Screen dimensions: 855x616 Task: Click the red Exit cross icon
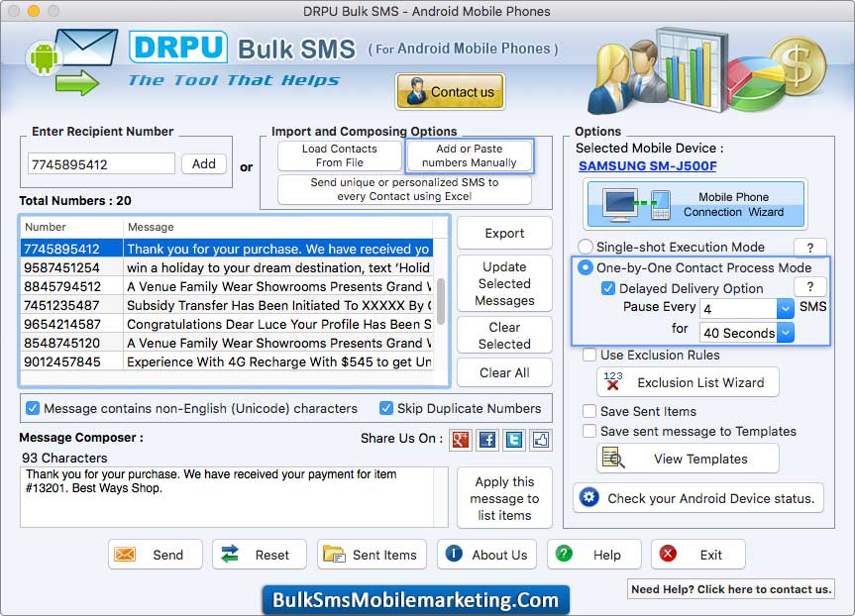668,554
